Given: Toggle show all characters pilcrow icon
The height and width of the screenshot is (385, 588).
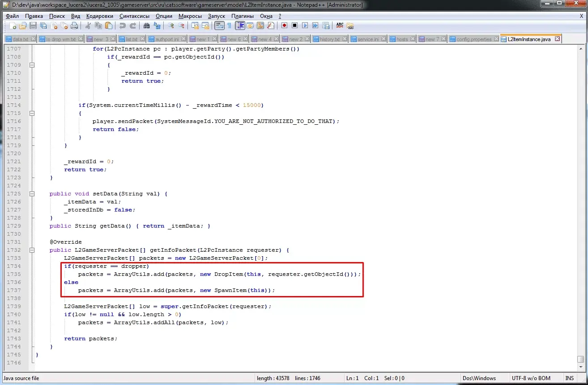Looking at the screenshot, I should [x=230, y=25].
